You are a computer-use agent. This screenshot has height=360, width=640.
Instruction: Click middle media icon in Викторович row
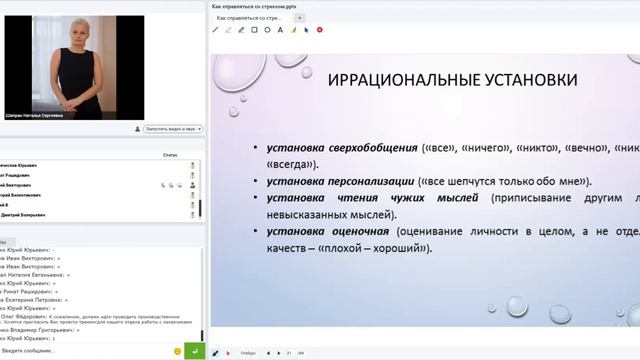[x=171, y=185]
